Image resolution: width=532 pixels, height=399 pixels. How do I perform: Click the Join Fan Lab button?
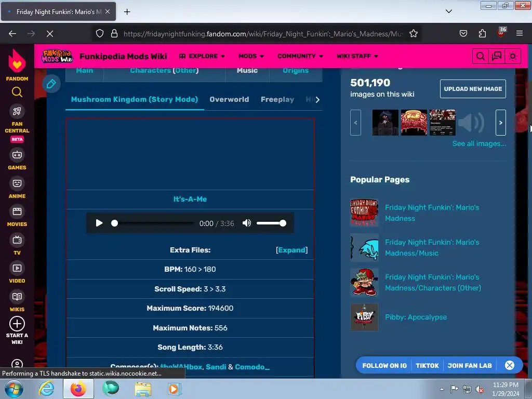point(470,365)
